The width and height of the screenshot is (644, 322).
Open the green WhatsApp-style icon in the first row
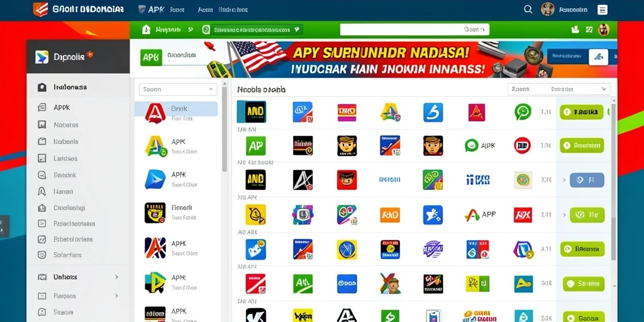523,112
